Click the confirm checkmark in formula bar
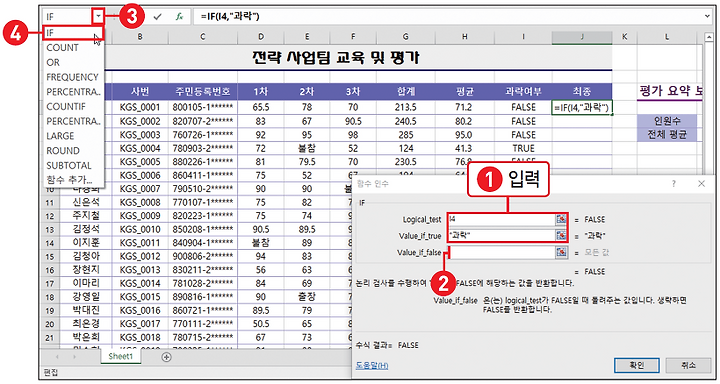The height and width of the screenshot is (384, 720). (158, 17)
